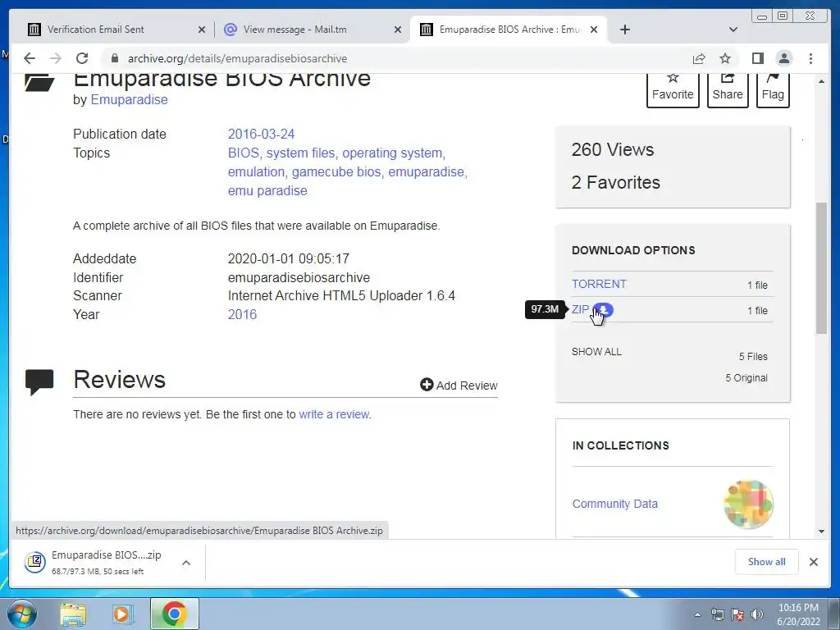This screenshot has width=840, height=630.
Task: Close the downloads bar
Action: [813, 561]
